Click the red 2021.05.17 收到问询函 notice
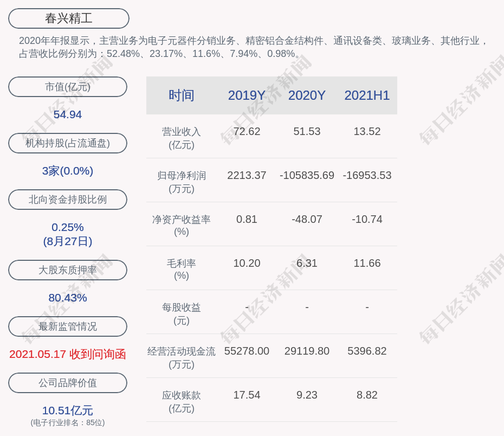Viewport: 504px width, 436px height. [68, 354]
